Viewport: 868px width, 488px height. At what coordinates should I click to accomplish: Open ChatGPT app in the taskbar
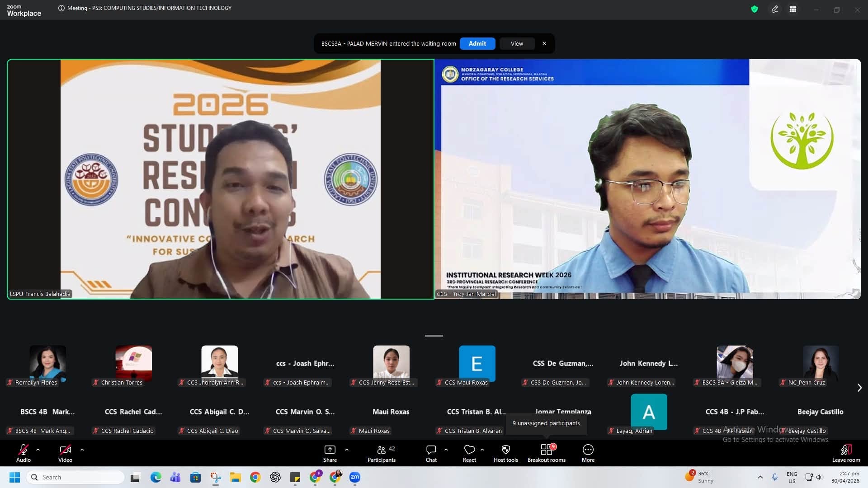click(275, 477)
